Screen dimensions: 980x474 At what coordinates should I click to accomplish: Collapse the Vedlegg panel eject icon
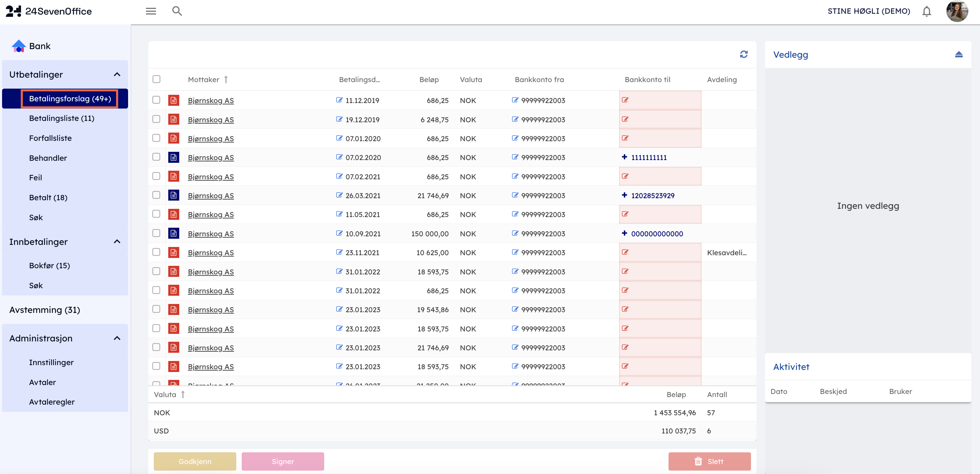(958, 55)
